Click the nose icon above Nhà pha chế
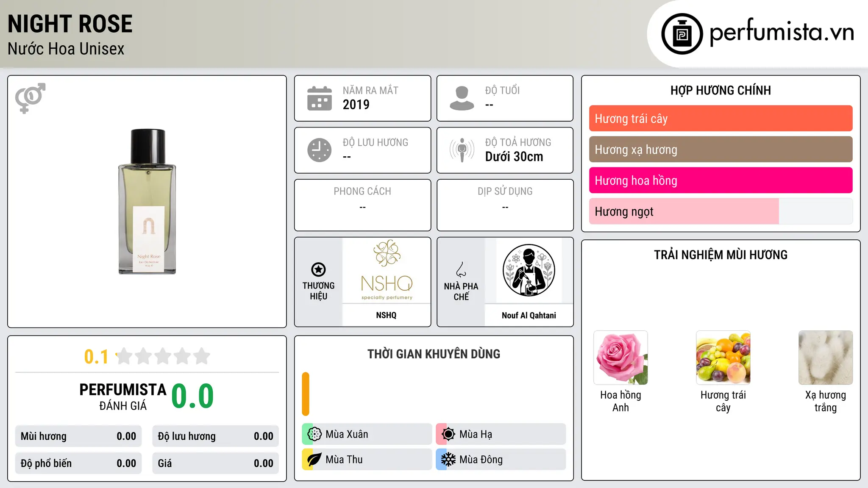The height and width of the screenshot is (488, 868). (x=461, y=269)
